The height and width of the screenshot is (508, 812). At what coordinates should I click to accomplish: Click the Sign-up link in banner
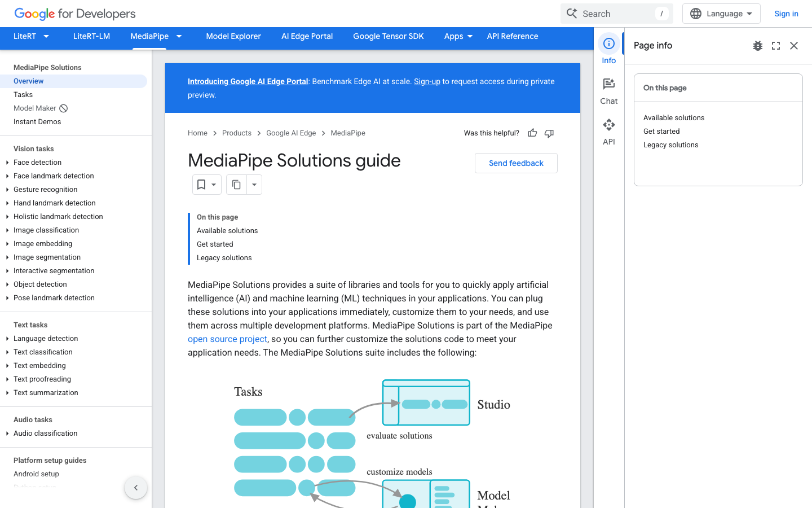[x=427, y=81]
